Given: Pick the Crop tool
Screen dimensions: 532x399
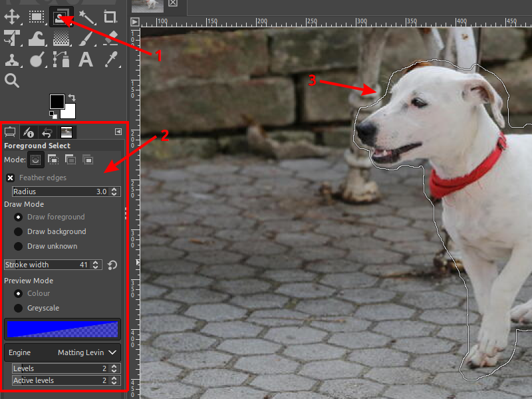Looking at the screenshot, I should pyautogui.click(x=110, y=17).
